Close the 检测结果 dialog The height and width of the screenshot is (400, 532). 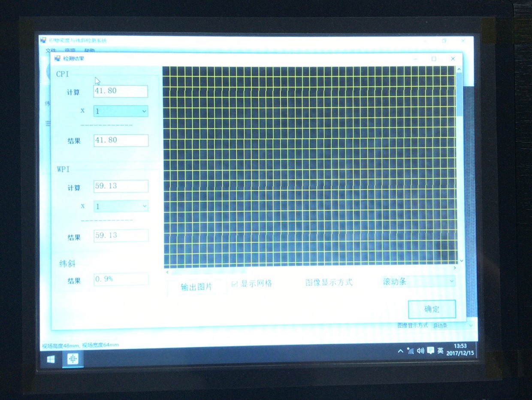(x=453, y=59)
